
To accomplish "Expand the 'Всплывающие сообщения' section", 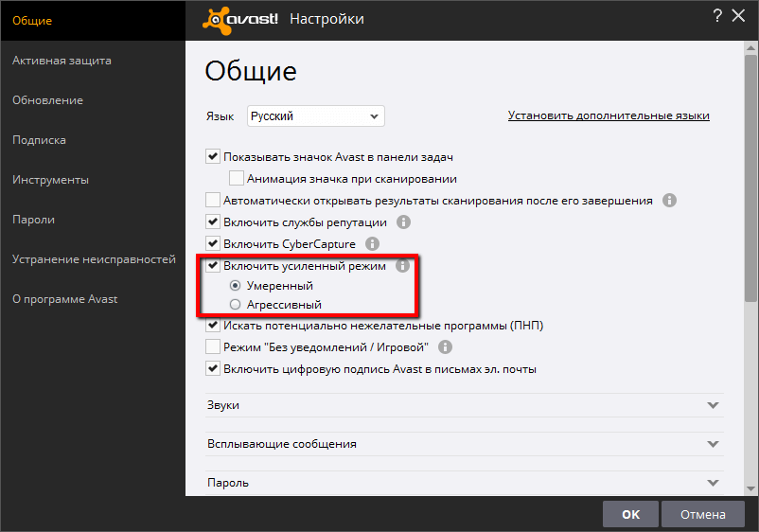I will click(x=465, y=444).
